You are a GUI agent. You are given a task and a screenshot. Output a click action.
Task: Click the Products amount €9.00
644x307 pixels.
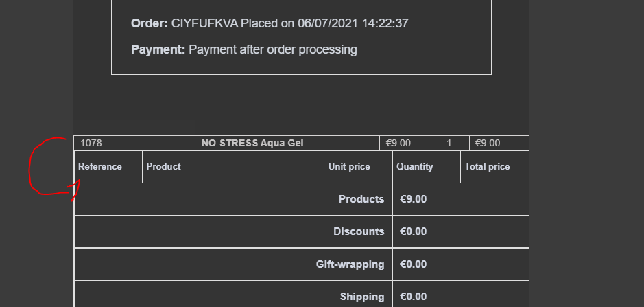[x=413, y=199]
